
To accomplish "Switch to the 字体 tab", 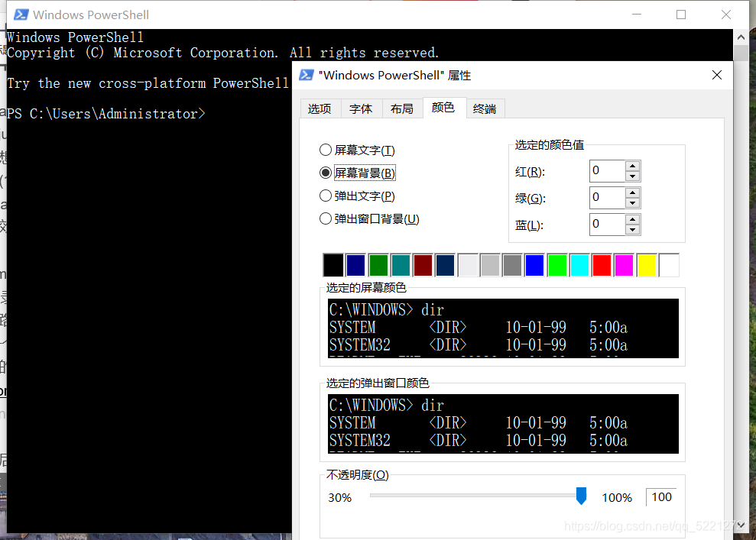I will [361, 108].
